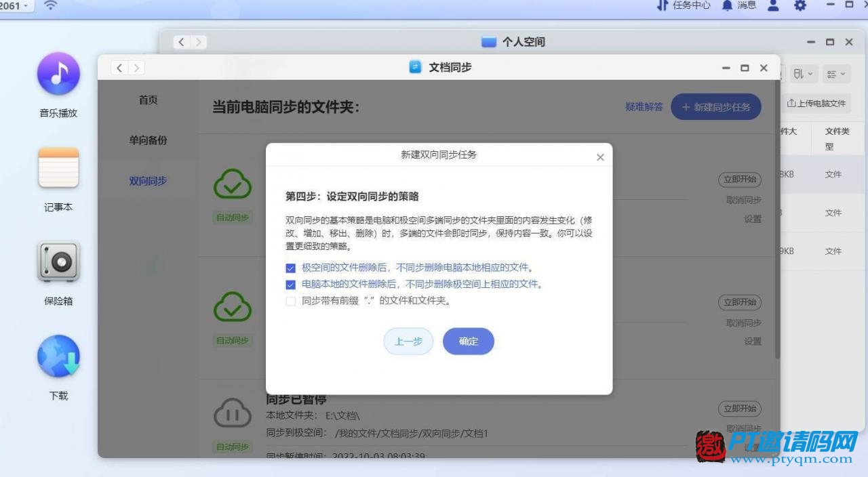The height and width of the screenshot is (477, 868).
Task: Check 电脑本地的文件删除后 no-delete-remote option
Action: pos(291,285)
